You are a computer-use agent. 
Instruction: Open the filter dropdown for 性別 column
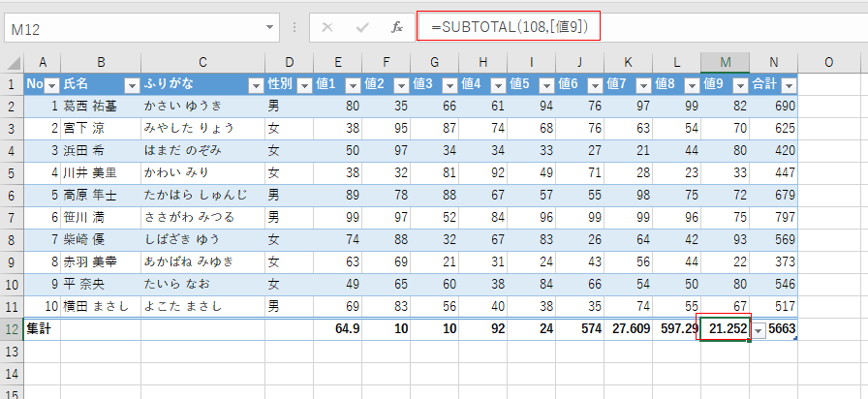304,85
